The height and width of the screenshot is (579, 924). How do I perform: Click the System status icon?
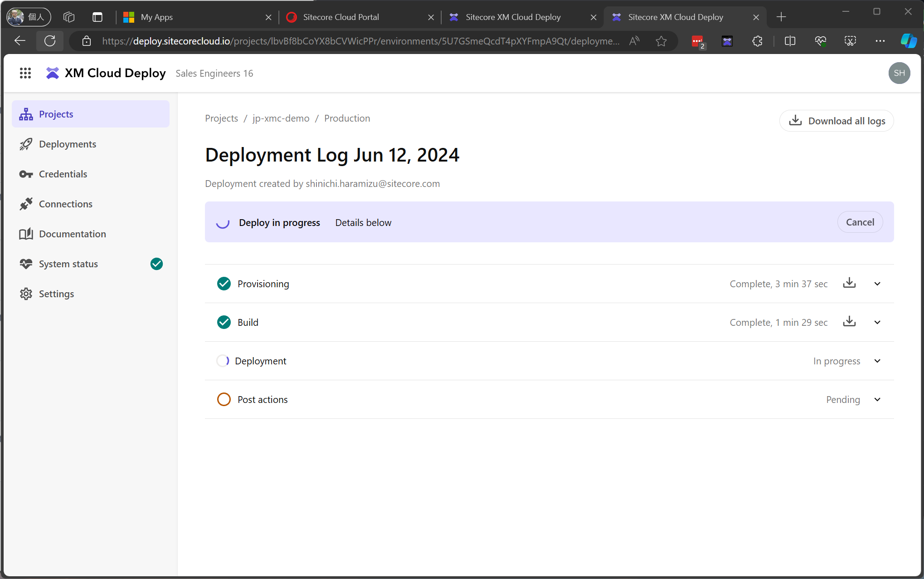coord(25,264)
